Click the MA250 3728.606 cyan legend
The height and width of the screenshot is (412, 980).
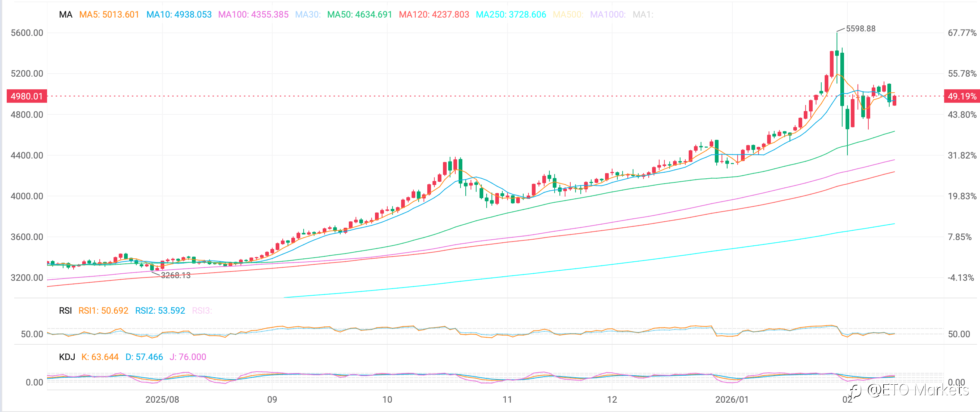pyautogui.click(x=511, y=15)
